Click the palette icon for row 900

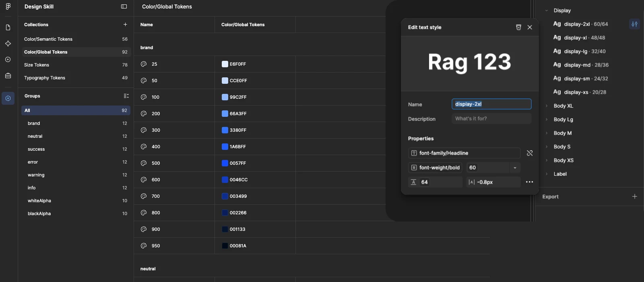pyautogui.click(x=144, y=229)
